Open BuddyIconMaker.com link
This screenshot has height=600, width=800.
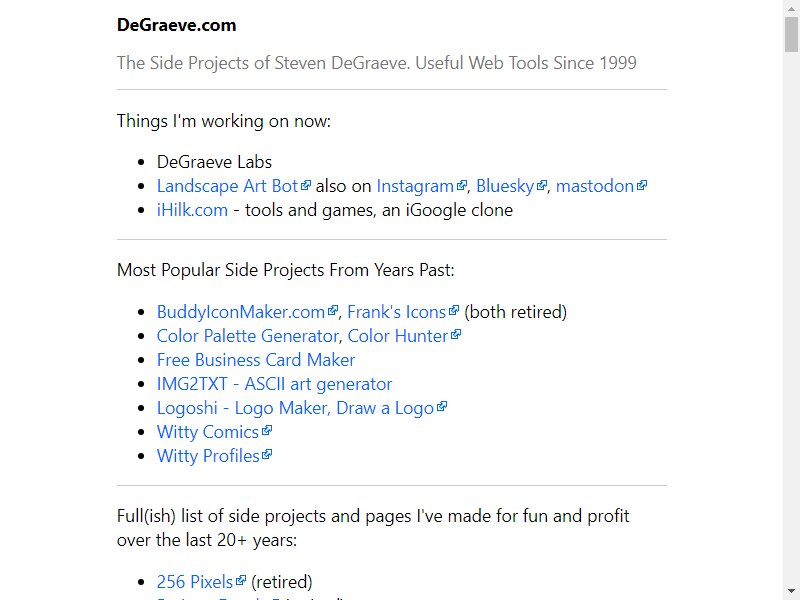pyautogui.click(x=241, y=312)
